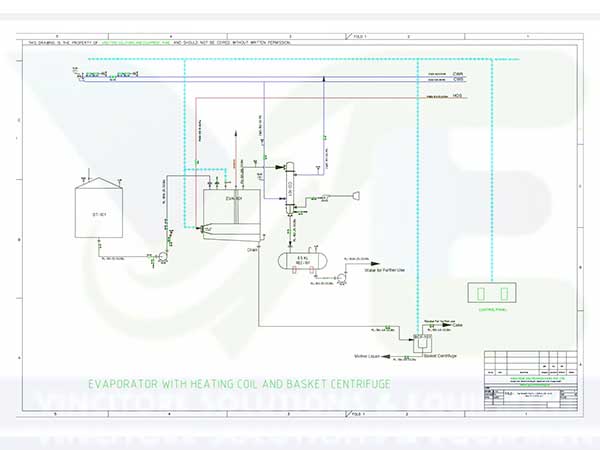Select right green rectangle inside control panel
Image resolution: width=600 pixels, height=450 pixels.
click(x=504, y=293)
